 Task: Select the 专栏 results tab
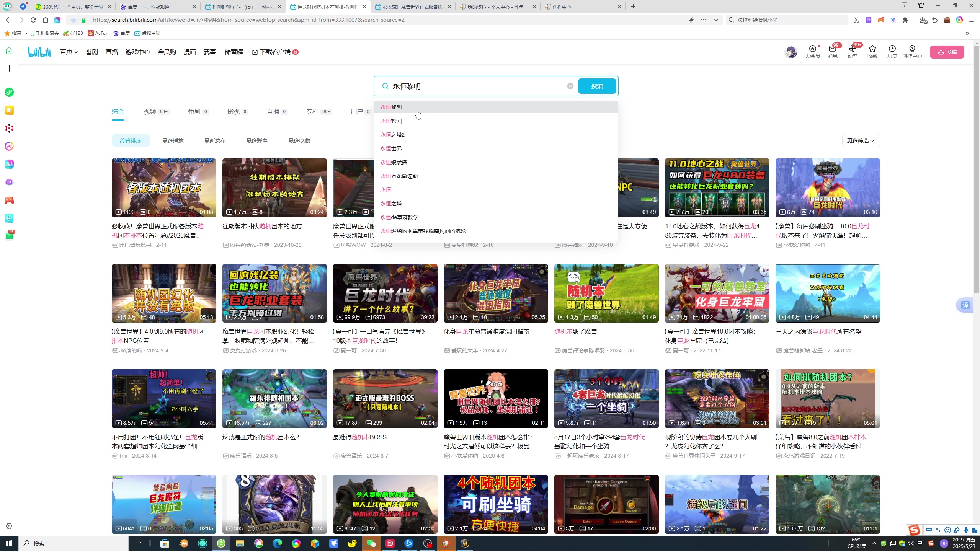[x=319, y=111]
